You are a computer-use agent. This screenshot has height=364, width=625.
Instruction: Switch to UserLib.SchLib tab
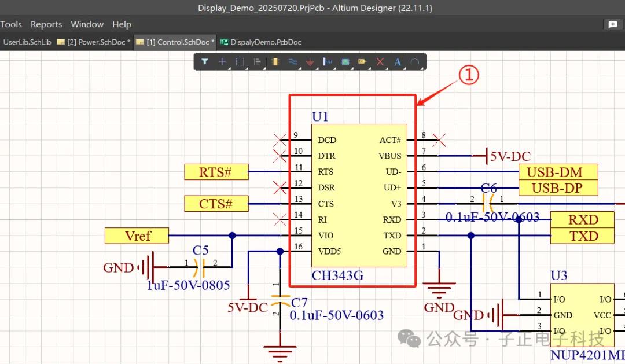point(27,42)
